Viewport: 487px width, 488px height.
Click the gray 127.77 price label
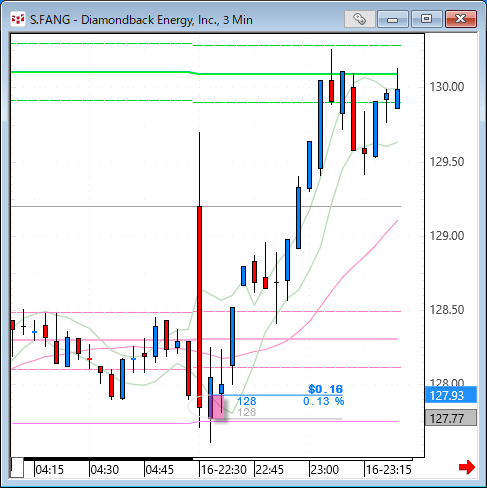pos(451,418)
